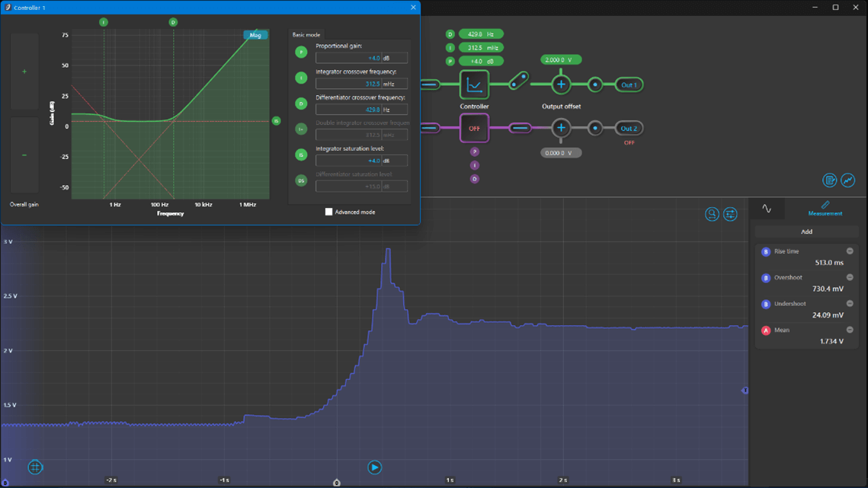Image resolution: width=868 pixels, height=488 pixels.
Task: Select the waveform tab in side panel
Action: (767, 209)
